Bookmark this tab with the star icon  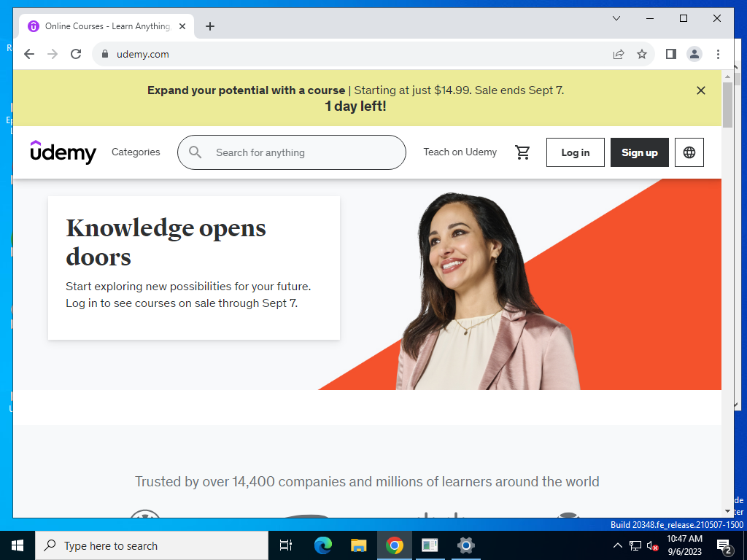click(x=642, y=54)
